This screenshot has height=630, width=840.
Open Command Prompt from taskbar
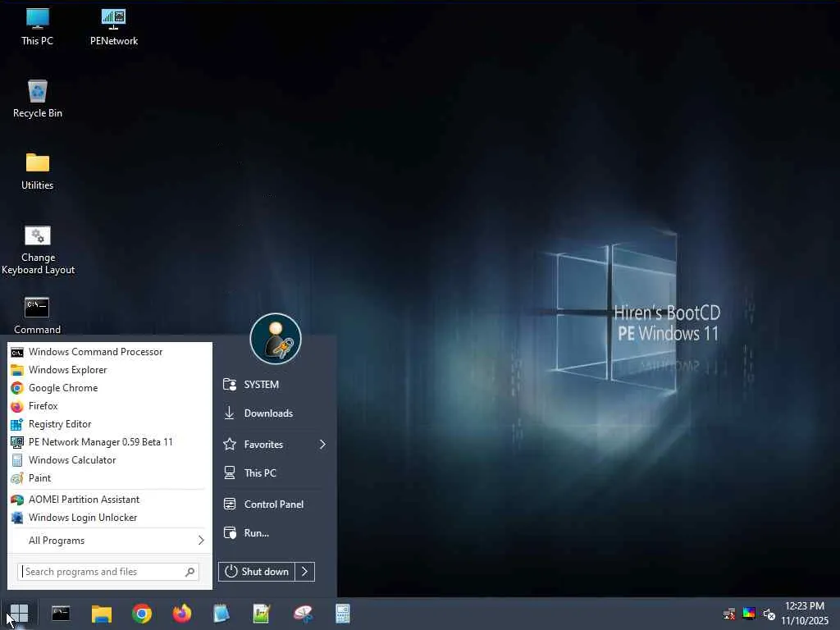pos(61,614)
